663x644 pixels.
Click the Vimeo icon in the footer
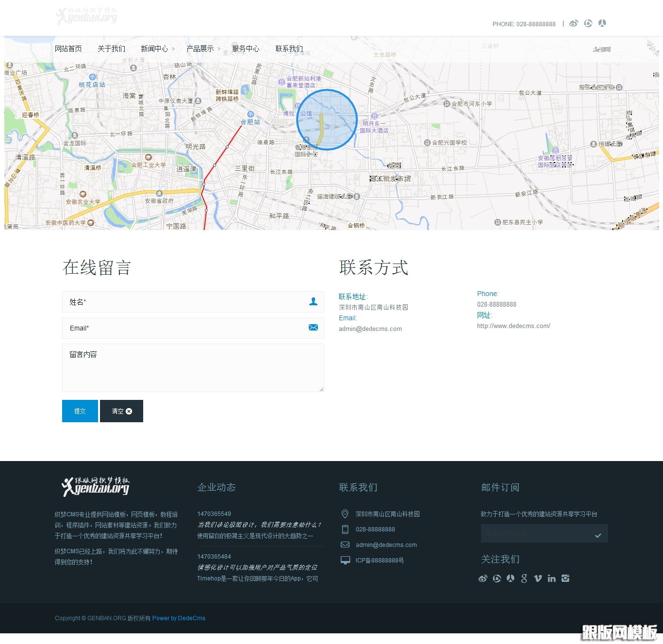pos(537,578)
